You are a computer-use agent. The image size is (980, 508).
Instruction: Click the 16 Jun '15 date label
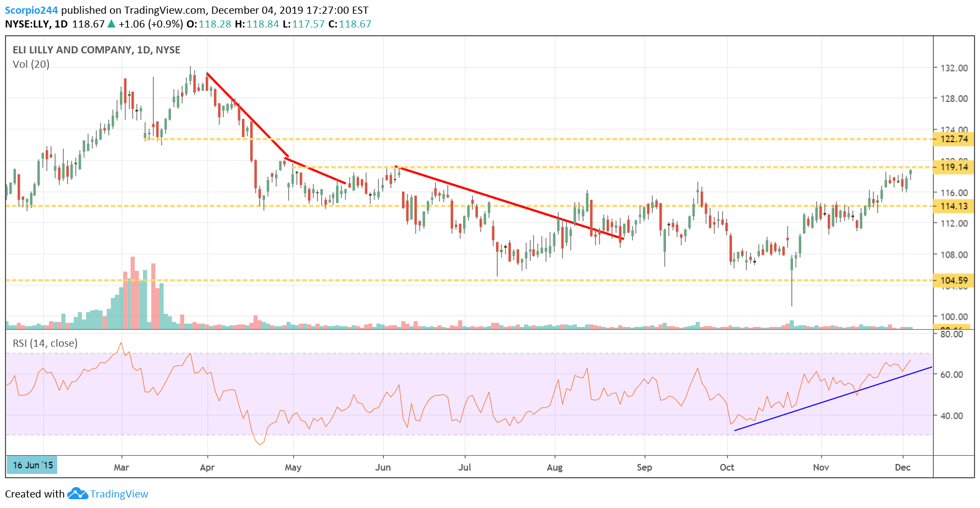coord(32,465)
